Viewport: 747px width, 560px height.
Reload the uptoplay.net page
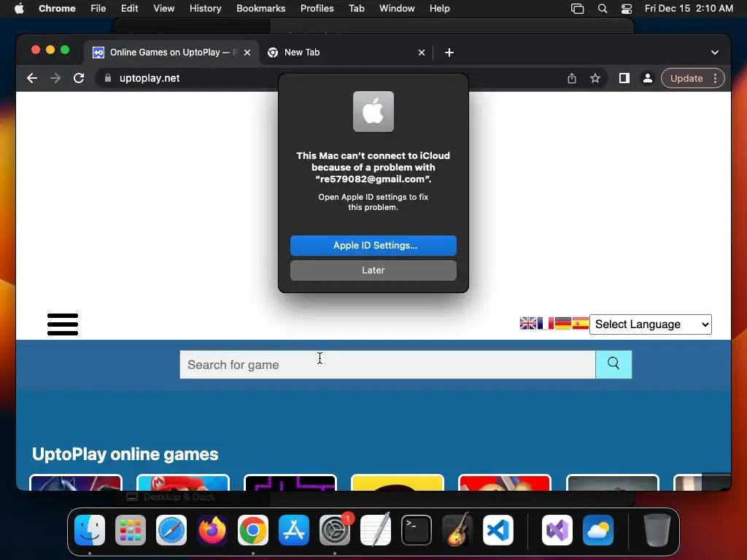[79, 78]
